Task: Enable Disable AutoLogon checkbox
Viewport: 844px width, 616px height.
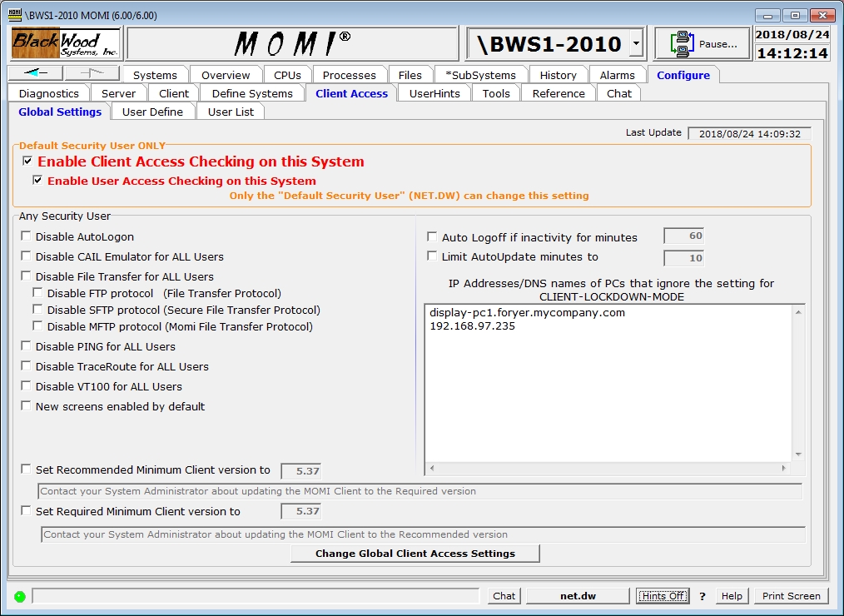Action: coord(27,236)
